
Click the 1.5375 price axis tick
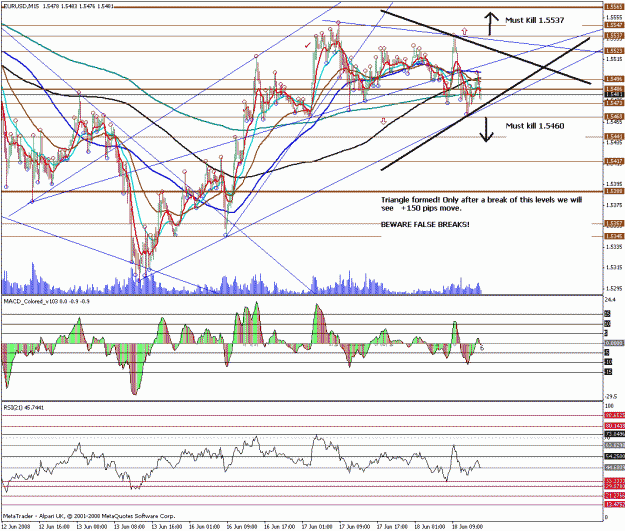coord(614,205)
